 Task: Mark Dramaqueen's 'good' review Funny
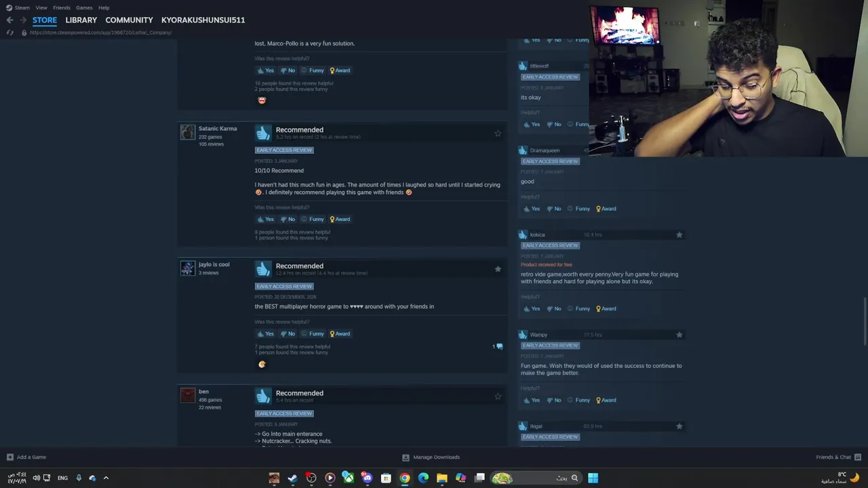tap(578, 209)
